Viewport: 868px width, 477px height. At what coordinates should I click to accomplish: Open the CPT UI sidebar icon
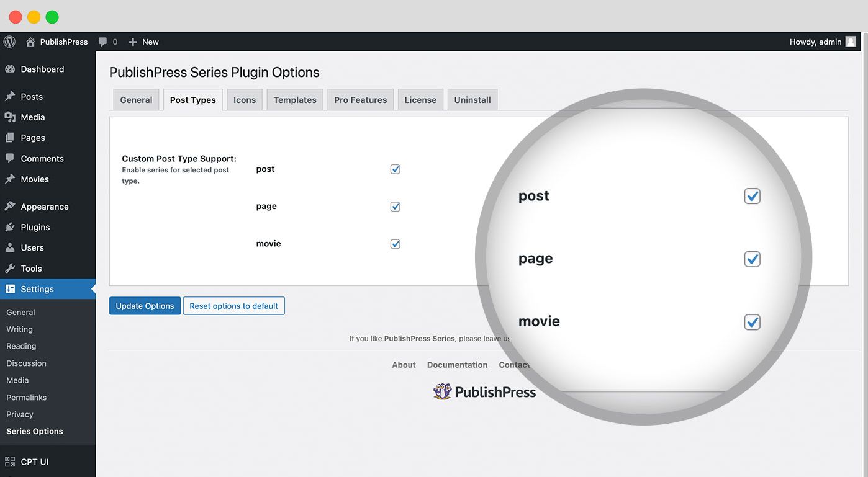pos(11,461)
